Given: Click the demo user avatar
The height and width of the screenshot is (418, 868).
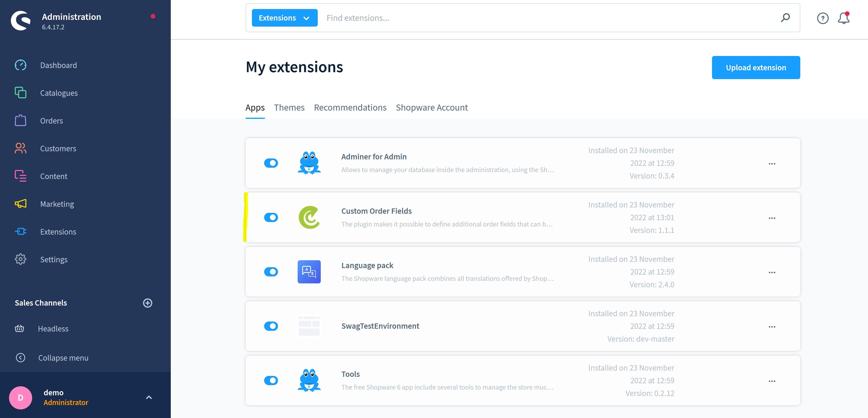Looking at the screenshot, I should [21, 398].
